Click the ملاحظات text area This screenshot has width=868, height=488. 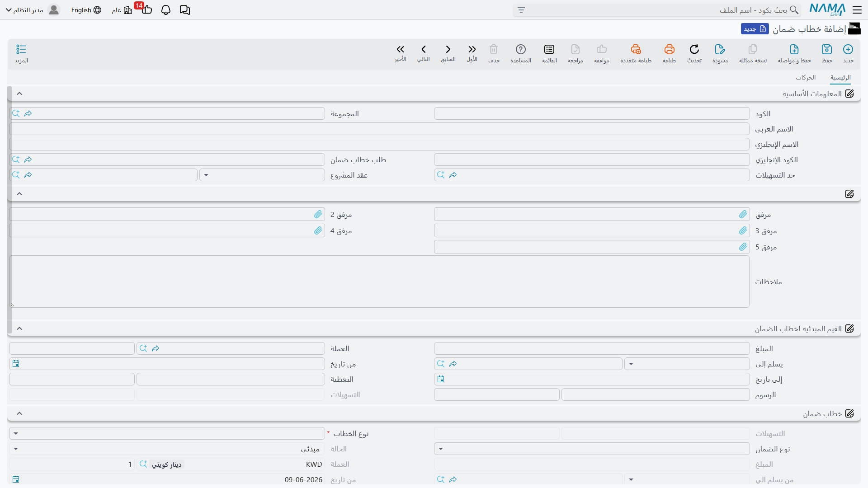tap(379, 282)
